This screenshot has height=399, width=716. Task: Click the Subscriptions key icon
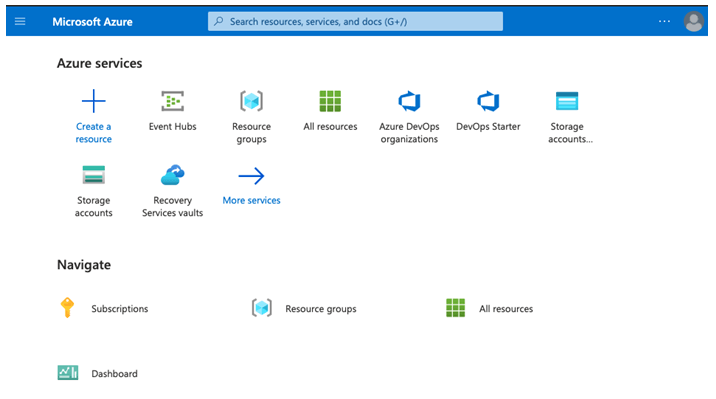[x=67, y=307]
